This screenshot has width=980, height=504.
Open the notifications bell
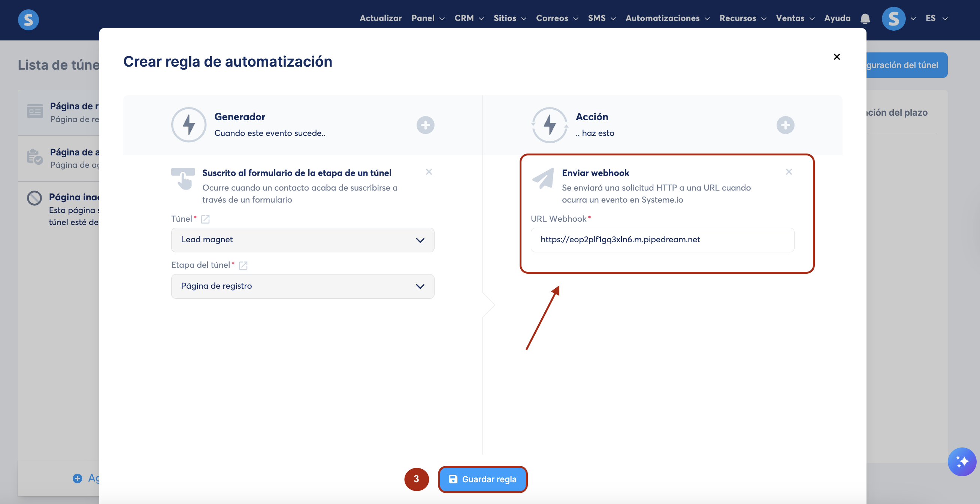865,18
